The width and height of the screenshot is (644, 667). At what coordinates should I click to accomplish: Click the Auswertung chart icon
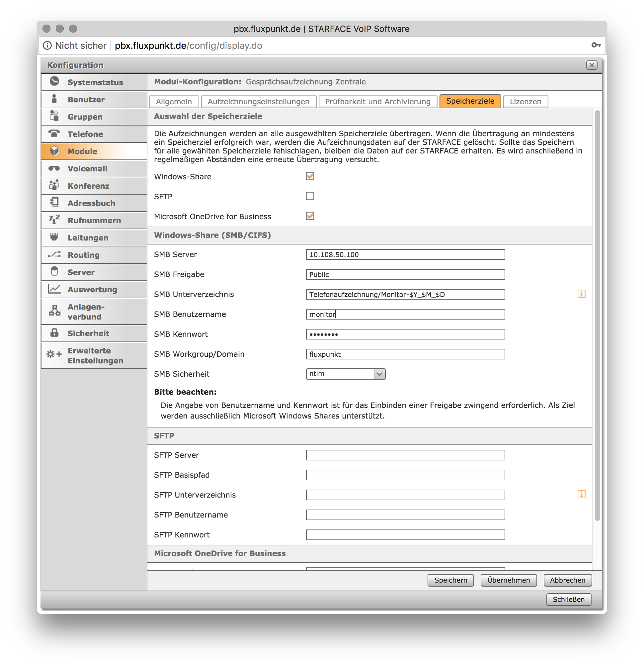coord(54,289)
